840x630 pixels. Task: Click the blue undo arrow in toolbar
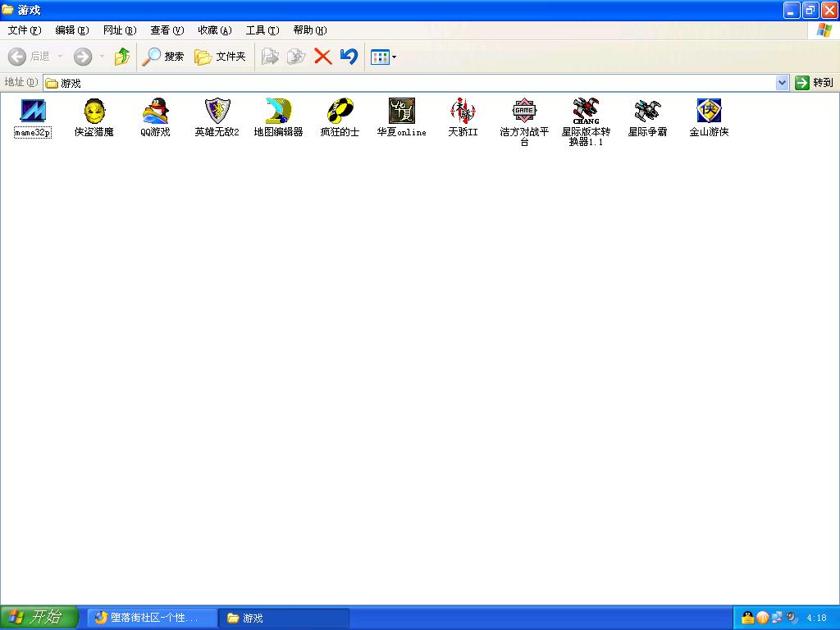pyautogui.click(x=349, y=57)
